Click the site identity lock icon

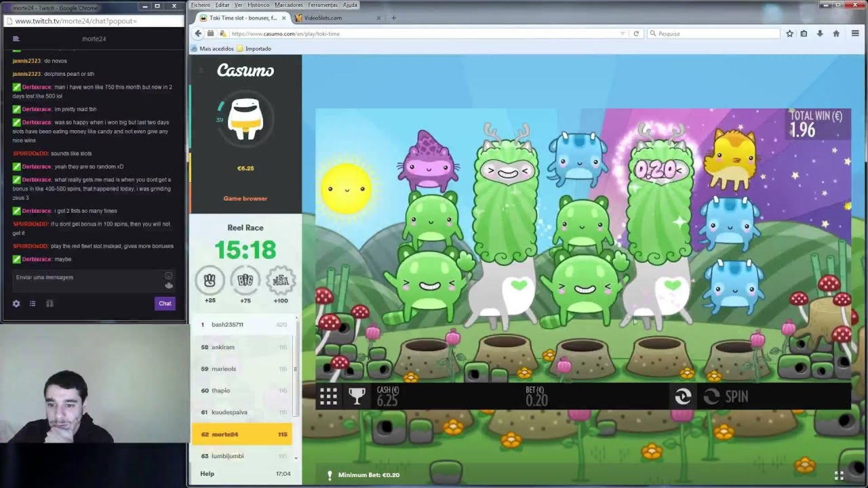[222, 33]
